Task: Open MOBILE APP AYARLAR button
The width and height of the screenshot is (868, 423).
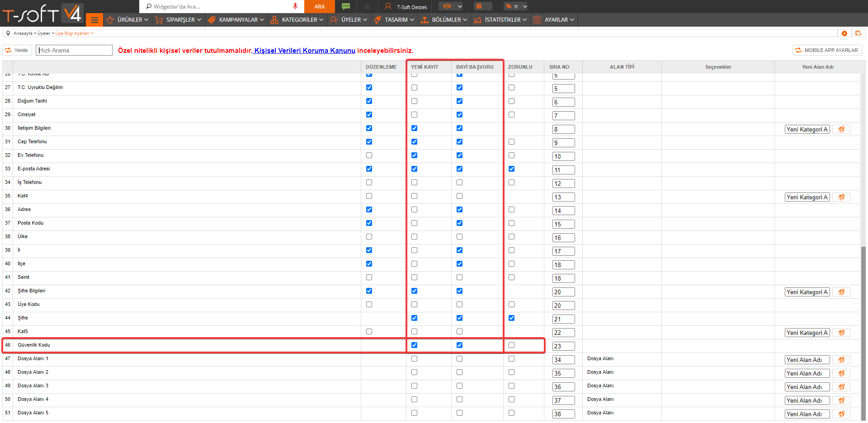Action: pyautogui.click(x=827, y=50)
